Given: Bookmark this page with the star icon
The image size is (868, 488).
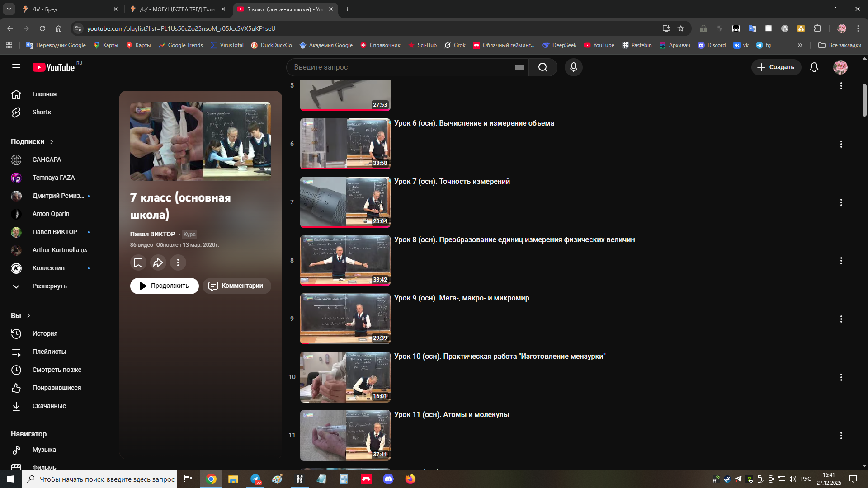Looking at the screenshot, I should point(681,28).
